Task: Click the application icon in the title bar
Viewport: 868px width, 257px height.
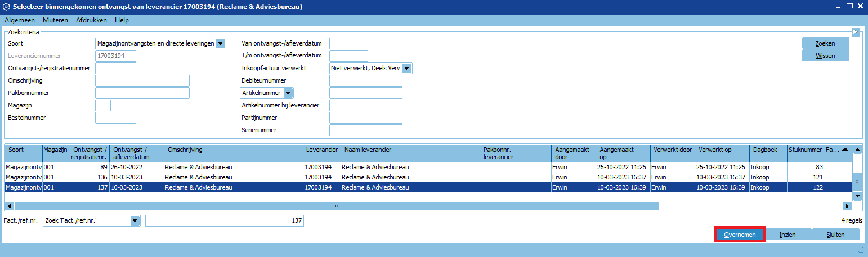Action: pos(6,7)
